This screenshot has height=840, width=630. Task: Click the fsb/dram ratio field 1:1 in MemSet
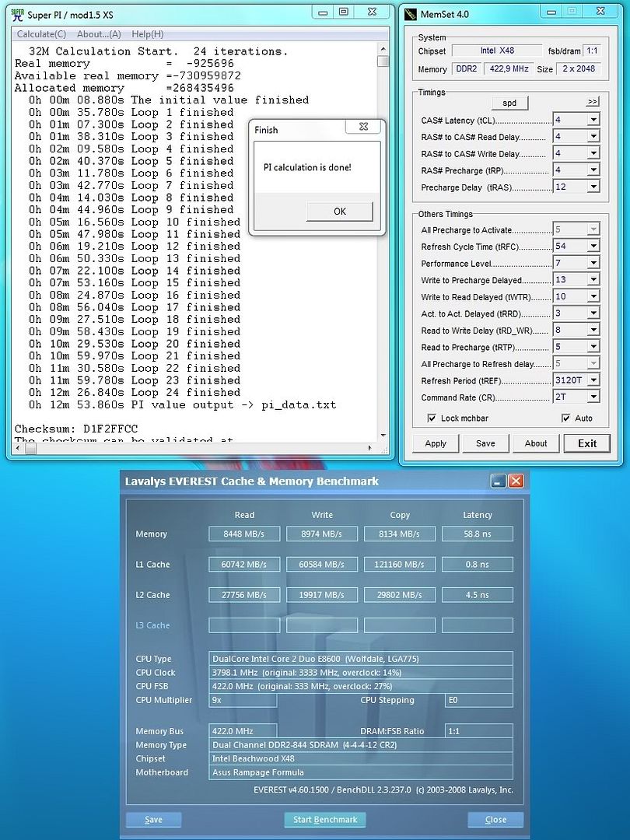point(592,51)
